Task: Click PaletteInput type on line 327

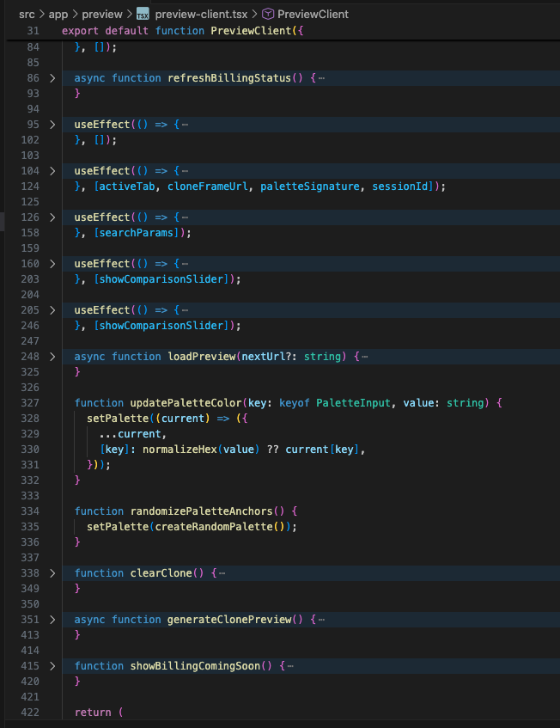Action: pyautogui.click(x=353, y=403)
